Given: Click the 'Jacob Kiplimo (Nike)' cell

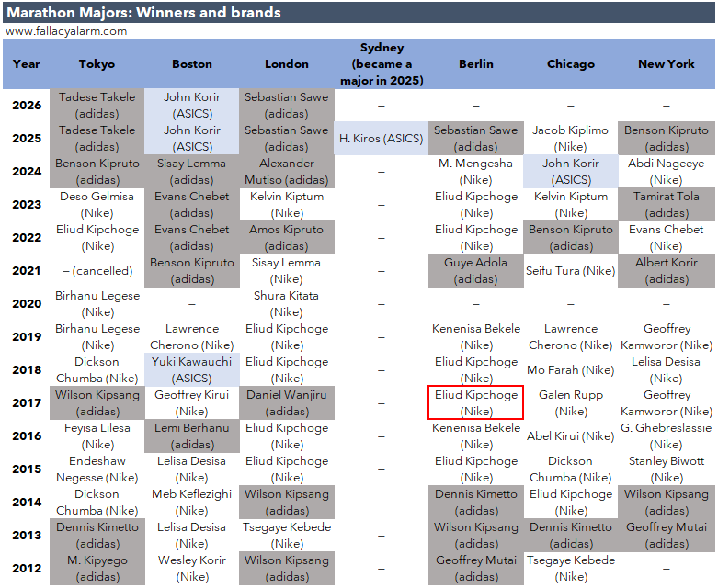Looking at the screenshot, I should [571, 138].
